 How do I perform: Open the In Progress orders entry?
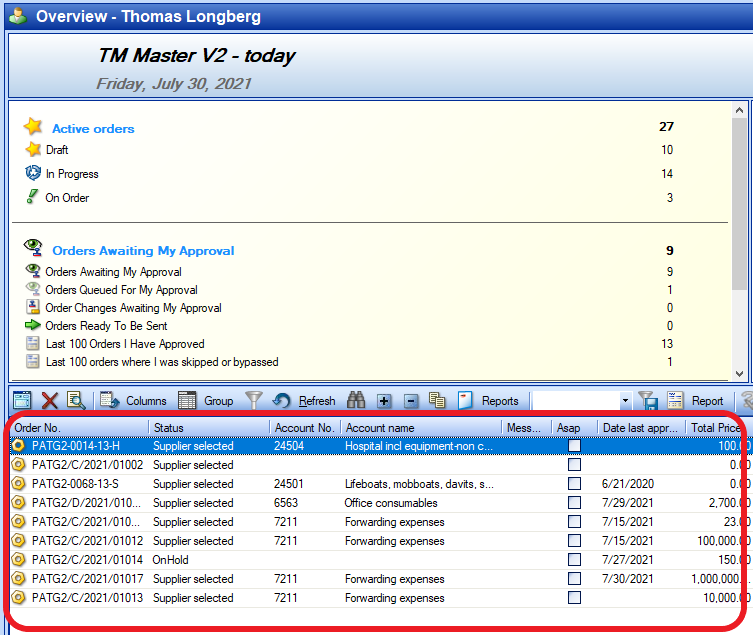pyautogui.click(x=72, y=174)
